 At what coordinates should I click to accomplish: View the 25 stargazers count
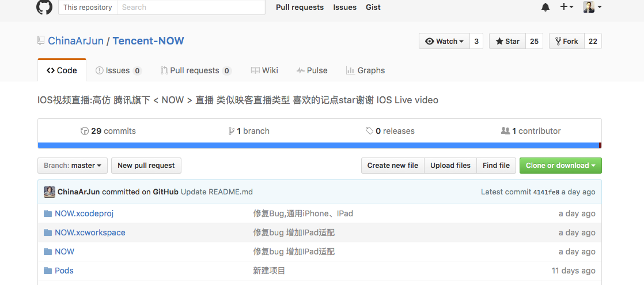click(x=535, y=41)
